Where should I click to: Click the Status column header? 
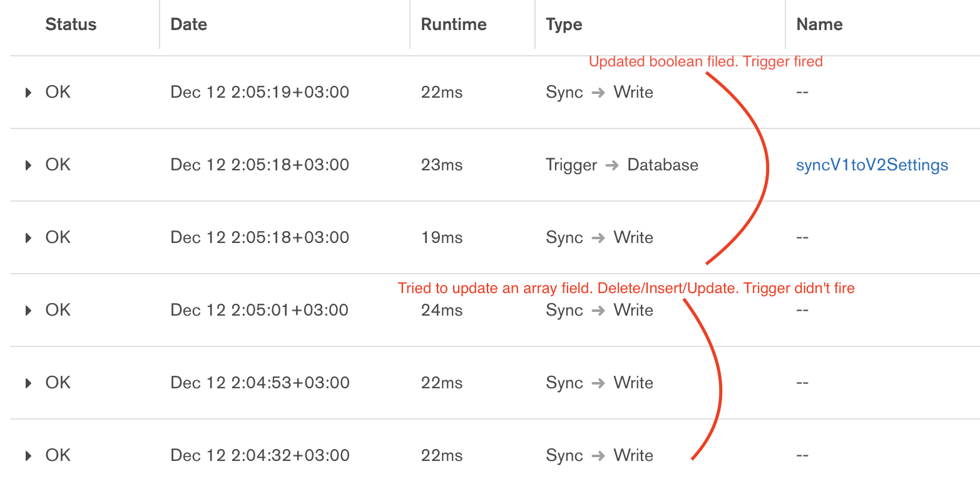tap(71, 24)
